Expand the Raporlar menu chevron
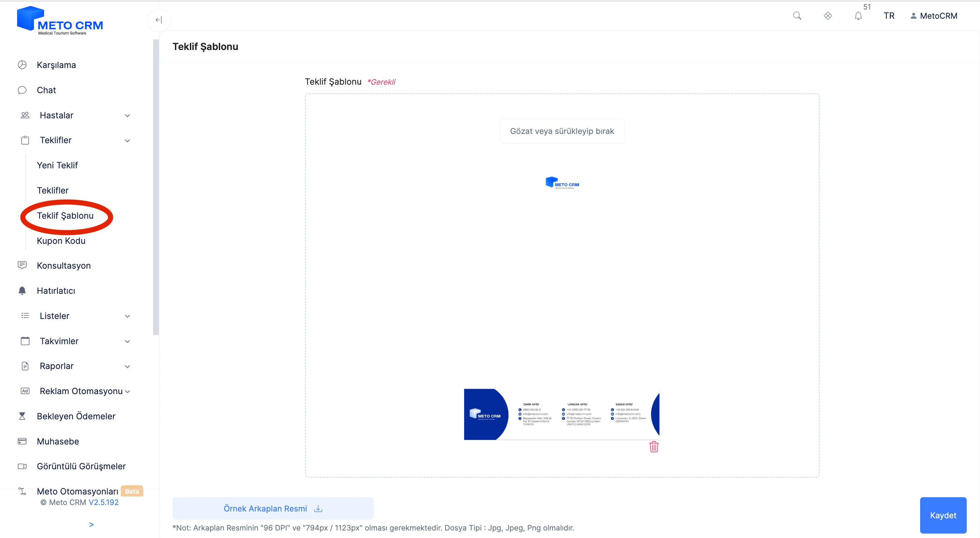The image size is (980, 538). point(128,367)
